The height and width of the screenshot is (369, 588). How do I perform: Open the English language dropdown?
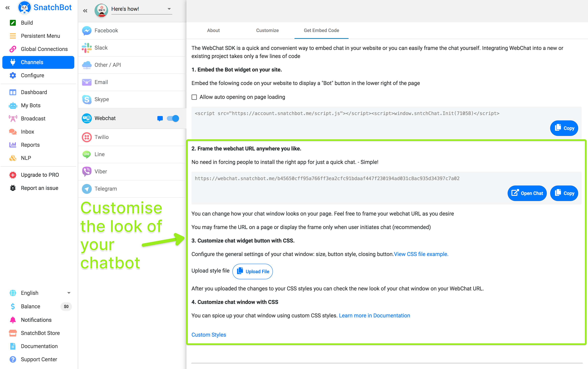(x=69, y=293)
